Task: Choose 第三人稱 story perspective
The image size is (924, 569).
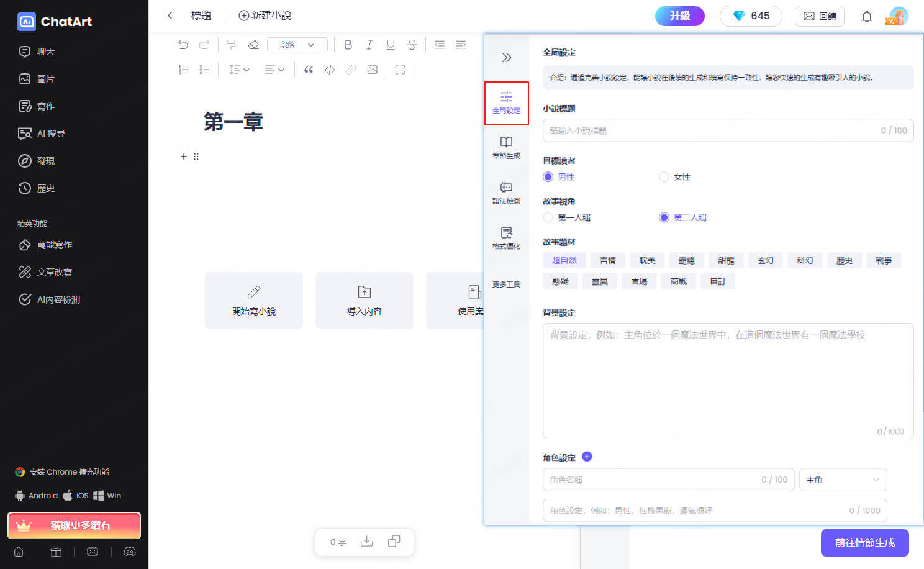Action: 683,217
